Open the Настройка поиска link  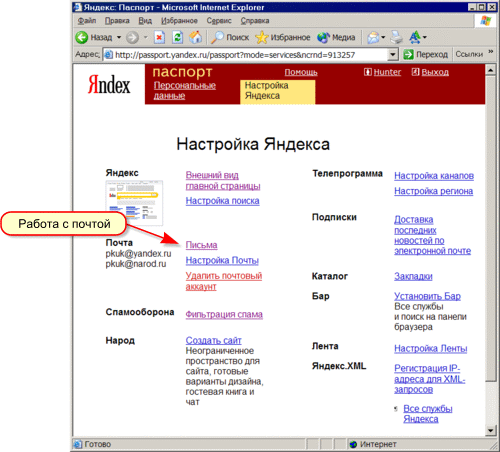222,201
